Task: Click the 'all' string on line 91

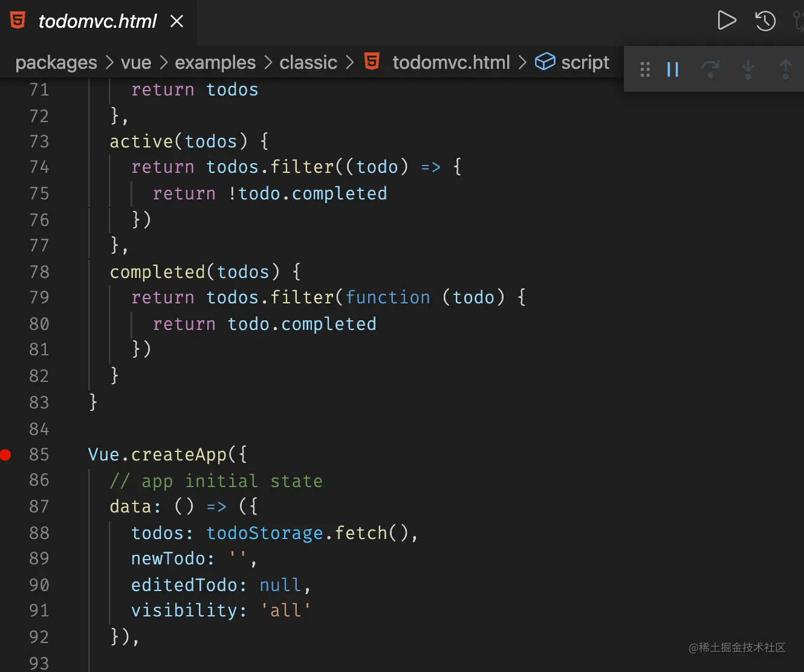Action: [286, 610]
